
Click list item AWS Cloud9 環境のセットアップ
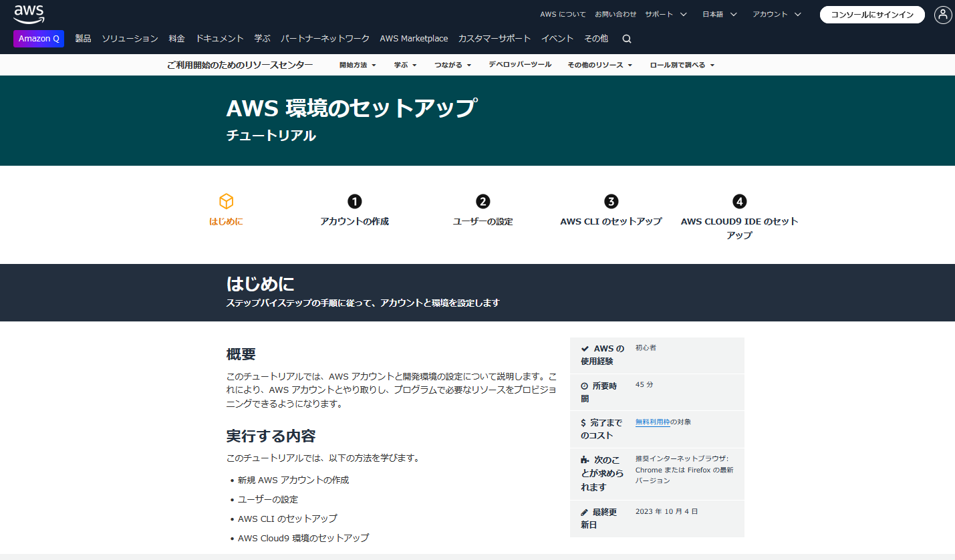303,538
